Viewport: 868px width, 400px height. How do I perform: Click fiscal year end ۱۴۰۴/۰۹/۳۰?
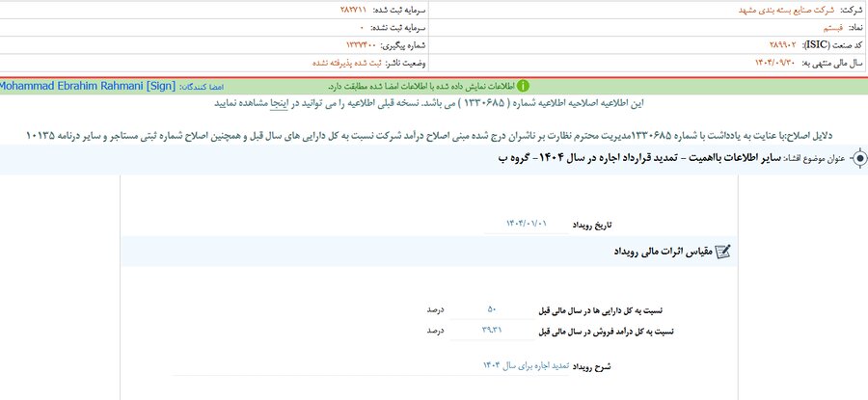coord(775,63)
